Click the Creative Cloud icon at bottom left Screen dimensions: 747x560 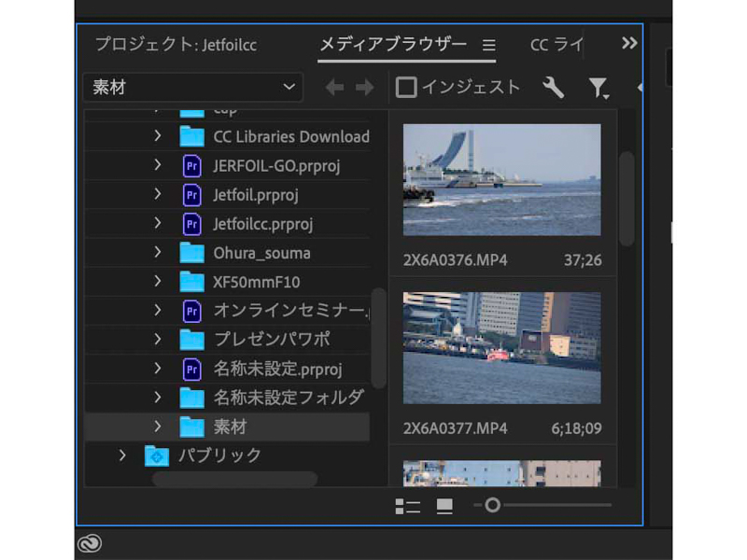coord(89,542)
